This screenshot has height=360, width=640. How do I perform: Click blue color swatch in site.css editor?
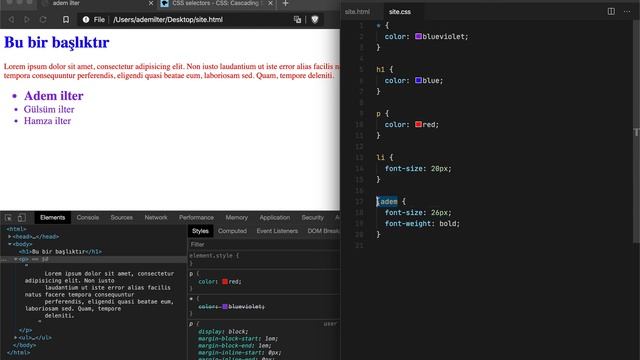click(418, 80)
